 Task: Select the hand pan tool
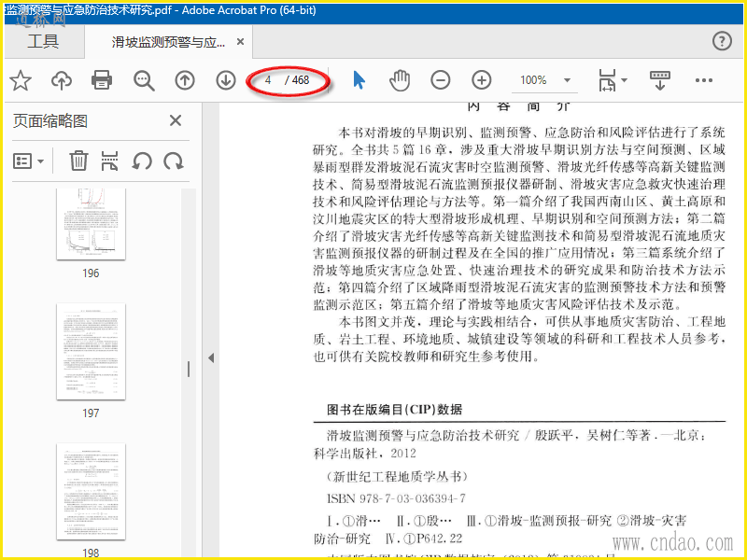[400, 80]
